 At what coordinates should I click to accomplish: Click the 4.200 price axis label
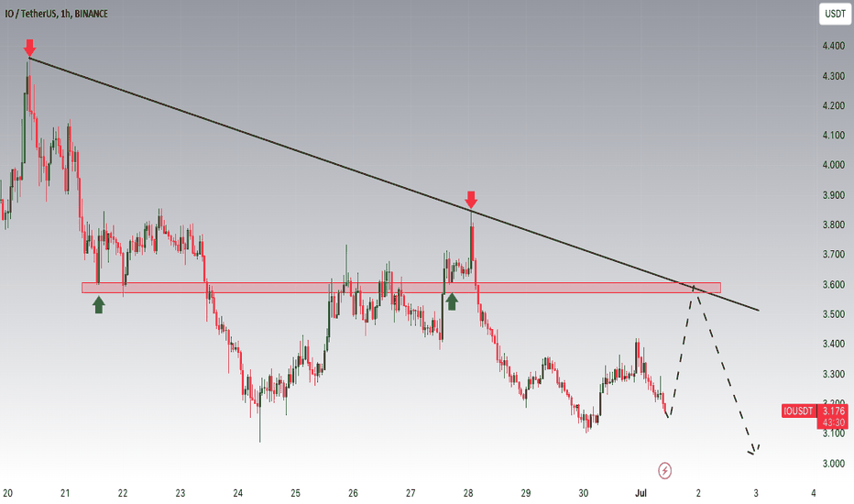click(833, 105)
